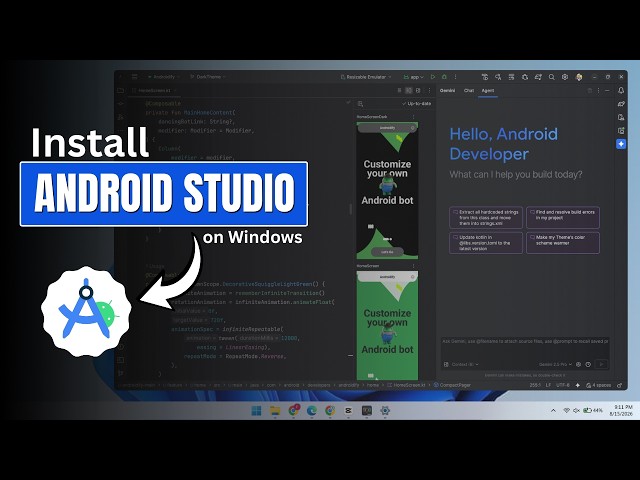Select the HomeScreen.kt editor tab
Image resolution: width=640 pixels, height=480 pixels.
pos(154,91)
